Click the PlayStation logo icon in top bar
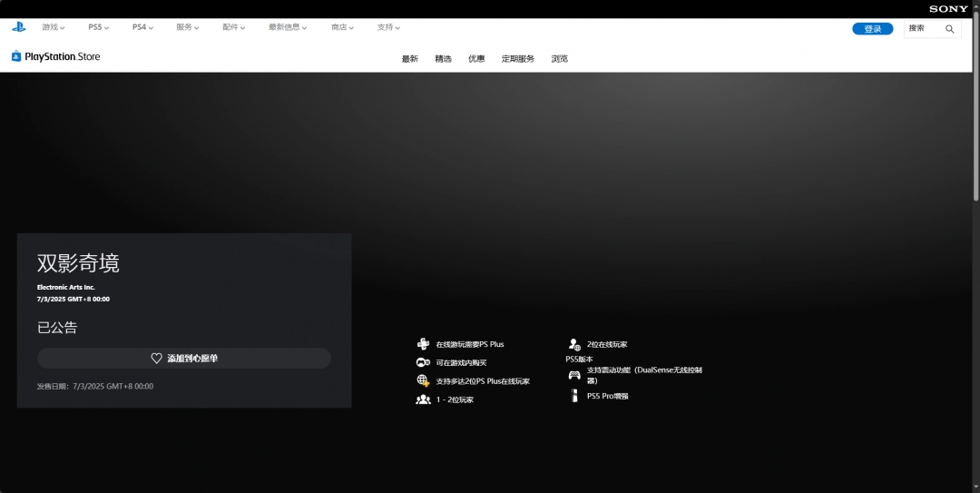 (x=19, y=27)
